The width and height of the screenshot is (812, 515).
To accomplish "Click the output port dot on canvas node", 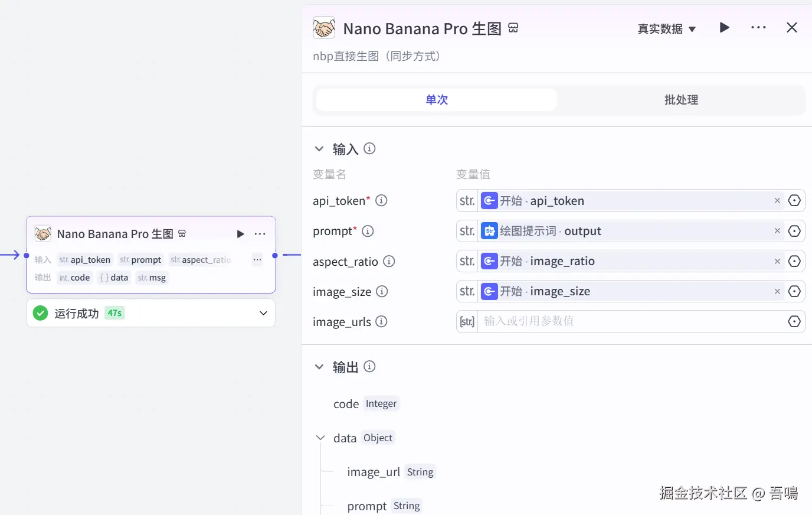I will [x=275, y=256].
